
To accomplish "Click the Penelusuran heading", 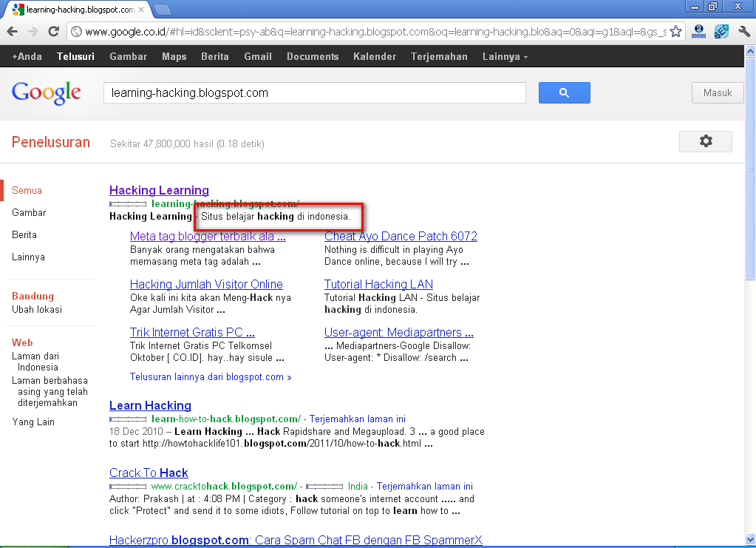I will pyautogui.click(x=51, y=142).
